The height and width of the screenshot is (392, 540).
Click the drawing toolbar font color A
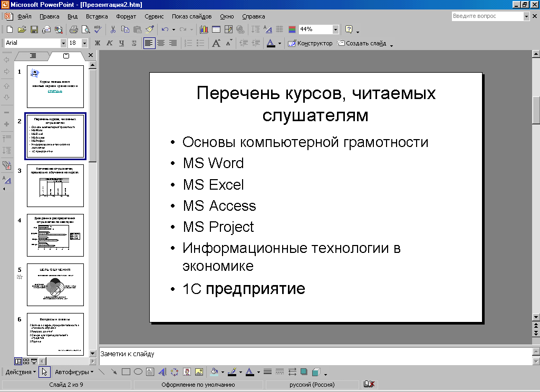tap(250, 372)
